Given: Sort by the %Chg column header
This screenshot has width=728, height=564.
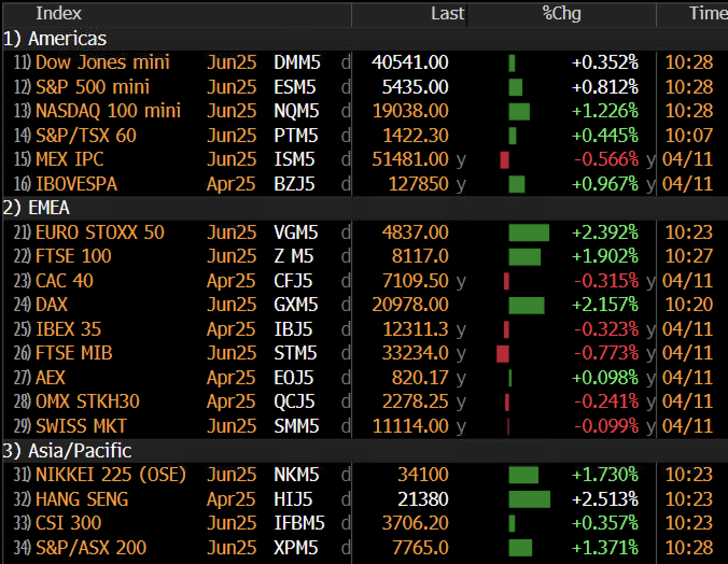Looking at the screenshot, I should pyautogui.click(x=562, y=13).
